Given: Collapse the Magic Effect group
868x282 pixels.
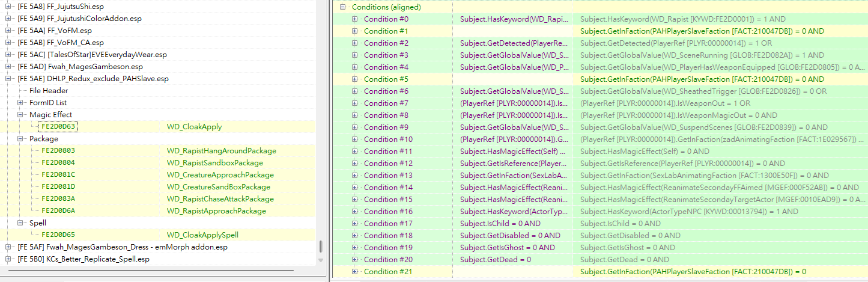Looking at the screenshot, I should 20,115.
